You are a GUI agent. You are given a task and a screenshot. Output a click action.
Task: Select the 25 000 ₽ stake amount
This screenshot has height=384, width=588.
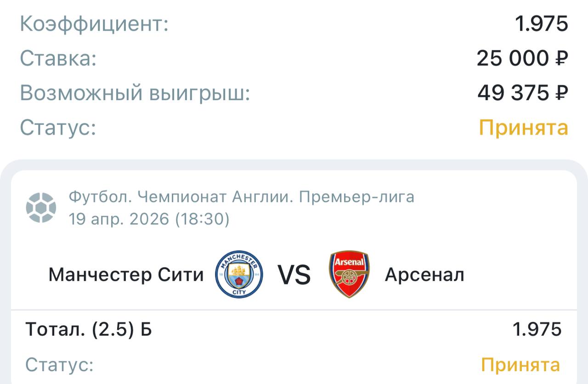pos(522,58)
